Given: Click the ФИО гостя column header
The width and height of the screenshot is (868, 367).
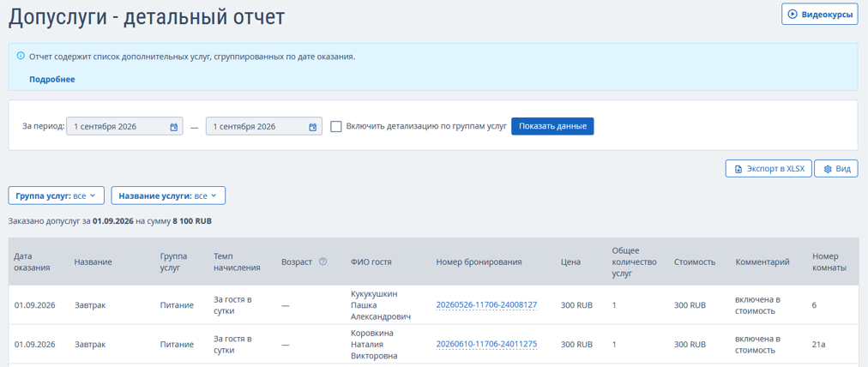Looking at the screenshot, I should tap(371, 262).
